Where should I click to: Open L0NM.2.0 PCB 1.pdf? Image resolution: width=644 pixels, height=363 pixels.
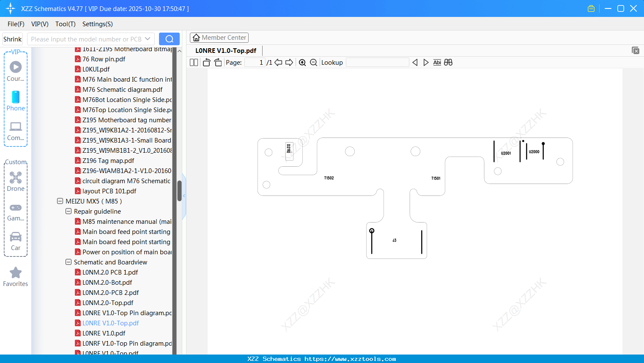pos(110,272)
